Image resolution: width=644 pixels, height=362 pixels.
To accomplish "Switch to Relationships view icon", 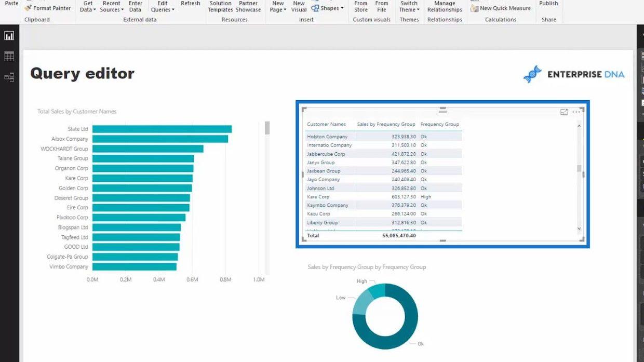I will click(9, 77).
